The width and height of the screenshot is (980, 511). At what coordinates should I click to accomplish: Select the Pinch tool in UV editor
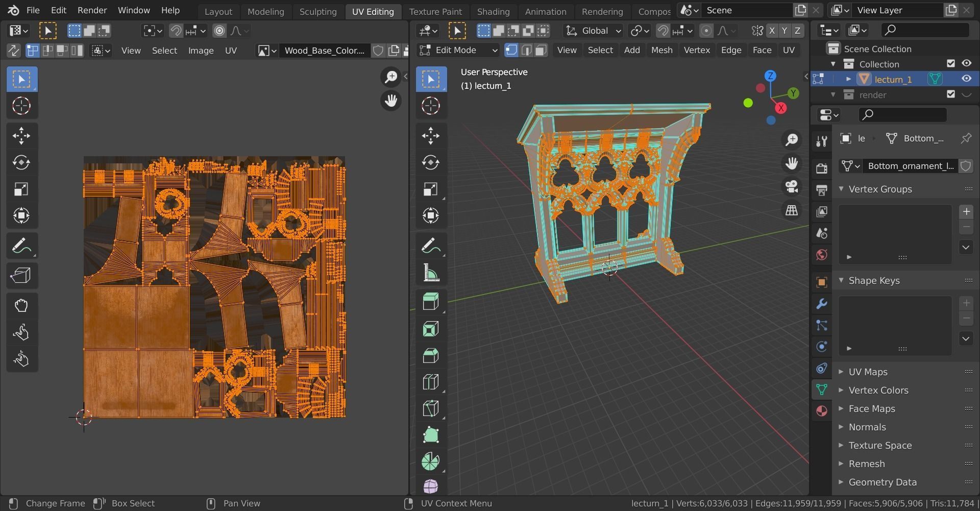click(x=21, y=359)
